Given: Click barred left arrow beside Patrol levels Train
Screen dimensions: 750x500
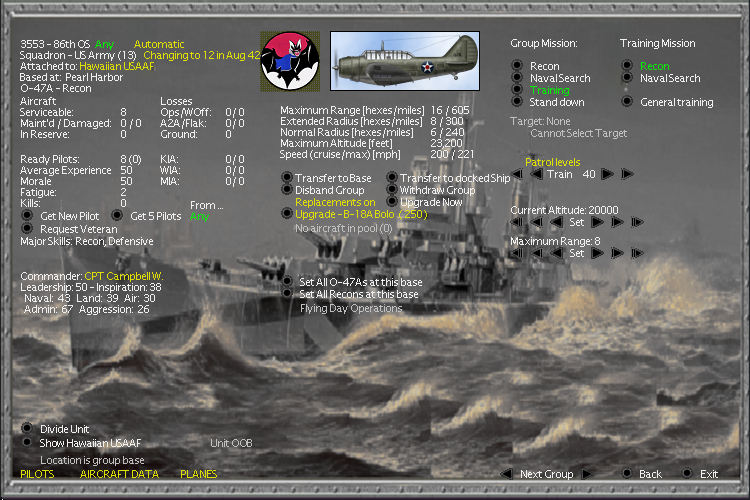Looking at the screenshot, I should pos(517,174).
